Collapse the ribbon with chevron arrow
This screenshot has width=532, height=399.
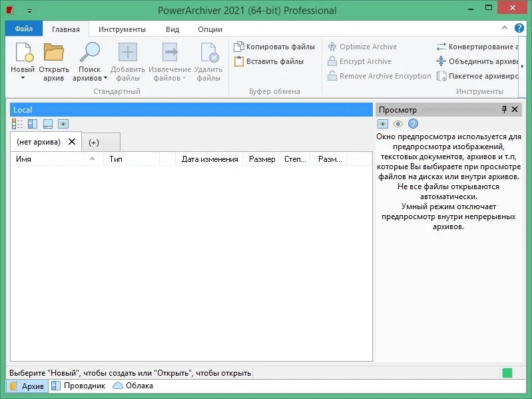click(505, 28)
